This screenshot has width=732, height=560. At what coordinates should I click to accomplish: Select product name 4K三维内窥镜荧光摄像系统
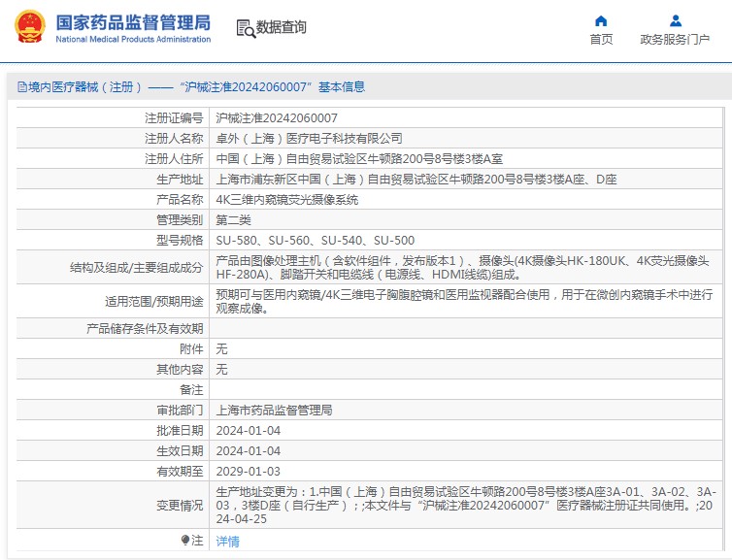click(x=287, y=200)
